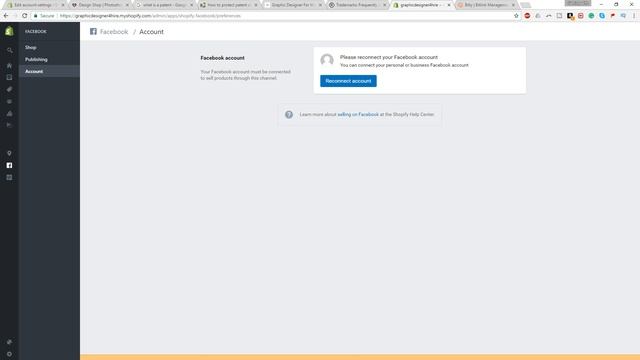Click the Facebook breadcrumb link
The width and height of the screenshot is (640, 360).
tap(114, 31)
